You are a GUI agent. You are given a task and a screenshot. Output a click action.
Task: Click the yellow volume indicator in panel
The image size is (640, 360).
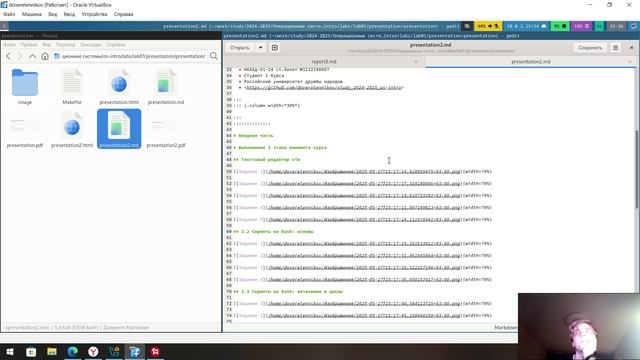point(488,26)
